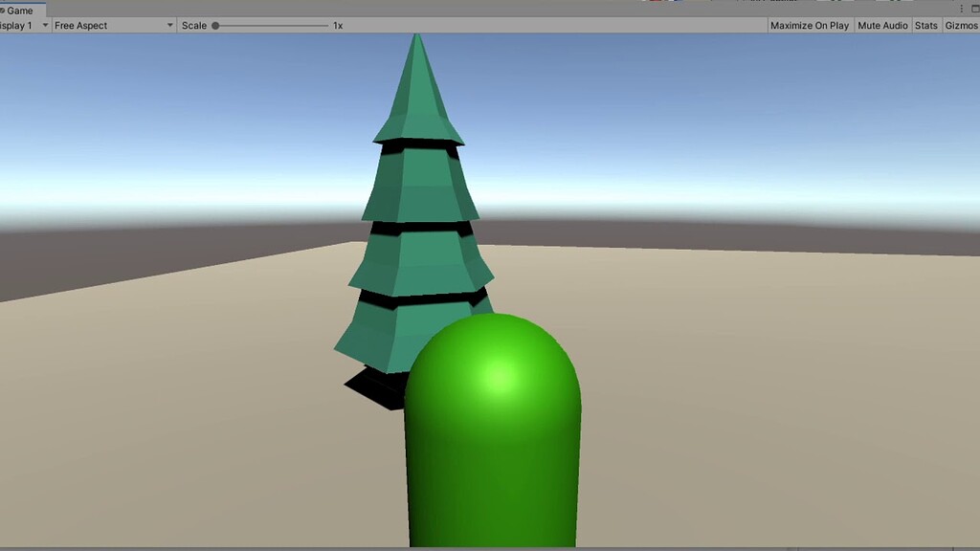The width and height of the screenshot is (980, 551).
Task: Click the Maximize On Play button
Action: coord(809,25)
